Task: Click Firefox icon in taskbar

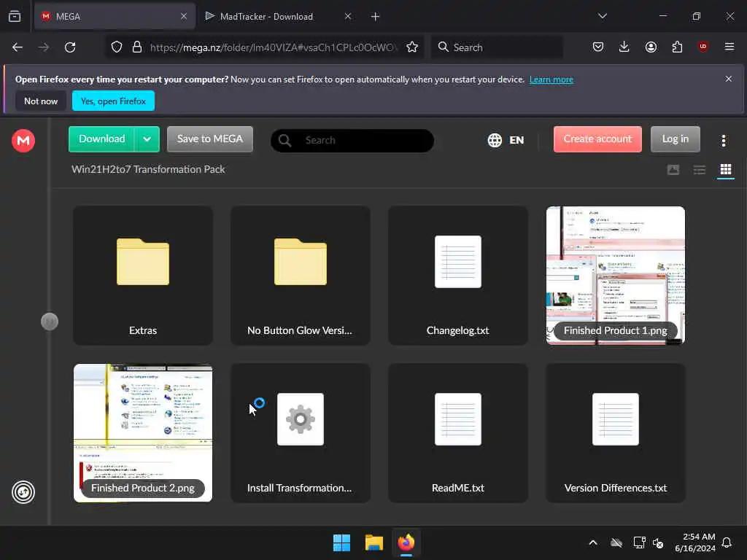Action: pyautogui.click(x=406, y=542)
